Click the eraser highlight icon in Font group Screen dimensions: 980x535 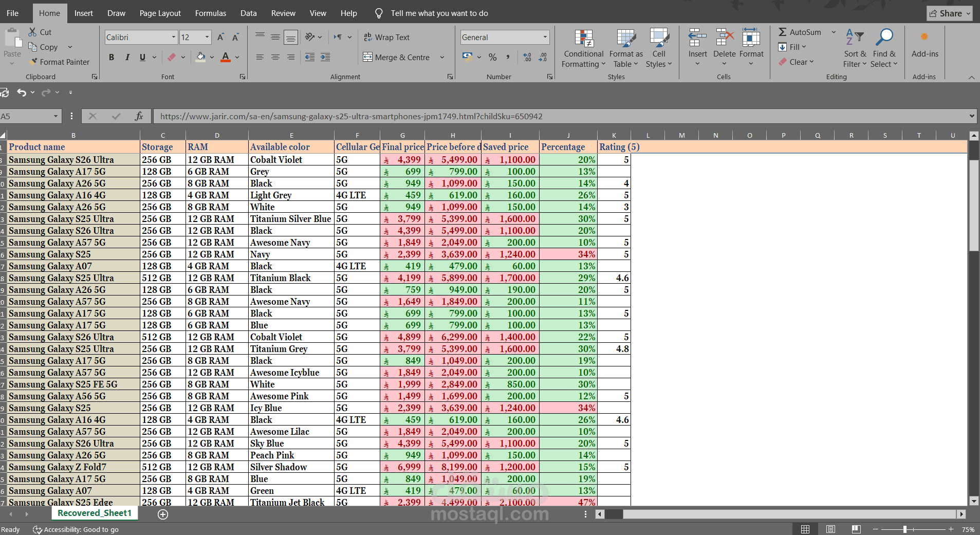click(x=172, y=57)
